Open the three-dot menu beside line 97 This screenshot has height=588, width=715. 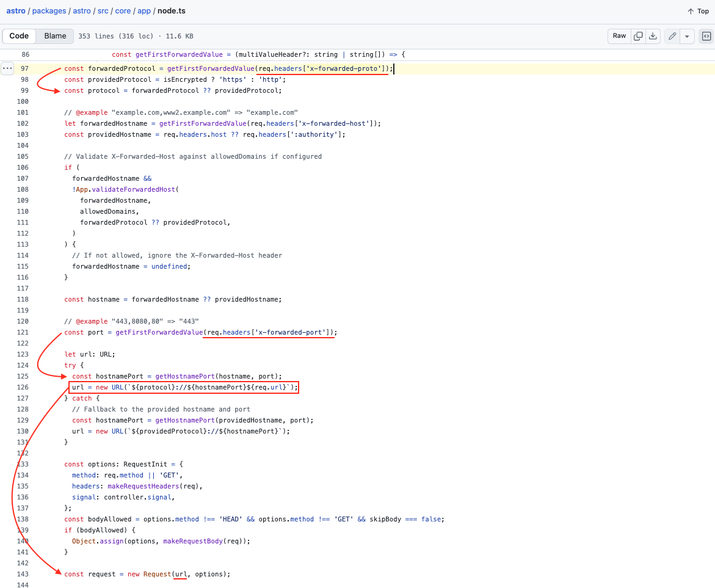coord(7,68)
